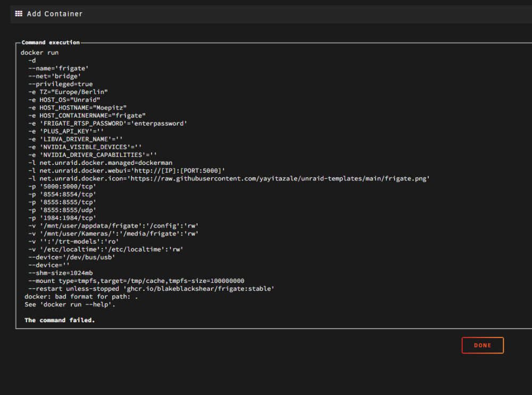Click the --net='bridge' line
Image resolution: width=532 pixels, height=395 pixels.
pyautogui.click(x=55, y=76)
